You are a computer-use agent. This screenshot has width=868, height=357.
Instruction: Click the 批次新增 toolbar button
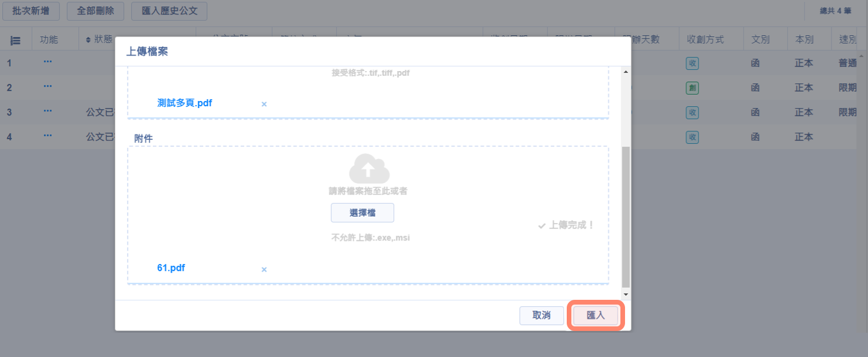tap(31, 10)
